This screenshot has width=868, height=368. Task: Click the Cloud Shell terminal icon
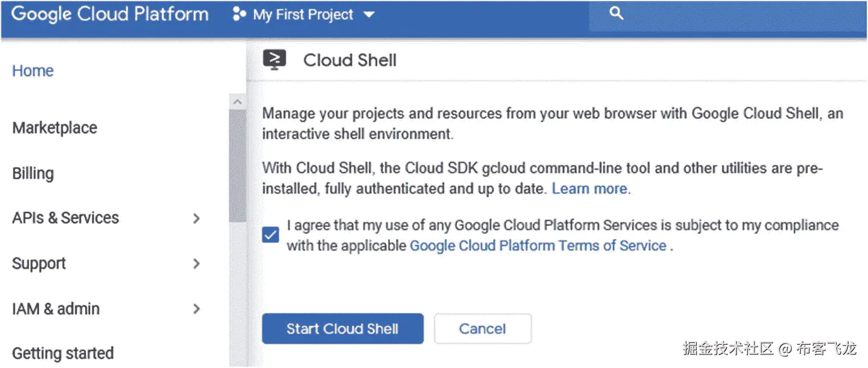[275, 60]
